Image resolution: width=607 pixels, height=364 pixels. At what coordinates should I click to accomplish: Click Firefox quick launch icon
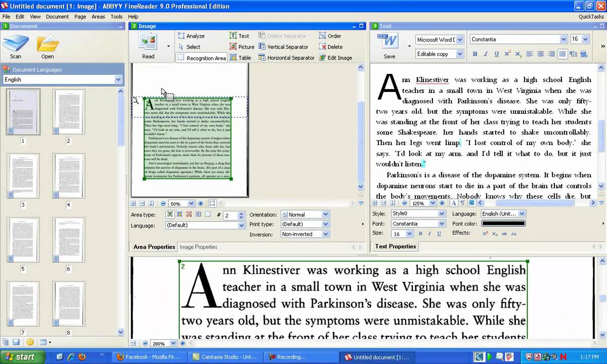coord(81,357)
